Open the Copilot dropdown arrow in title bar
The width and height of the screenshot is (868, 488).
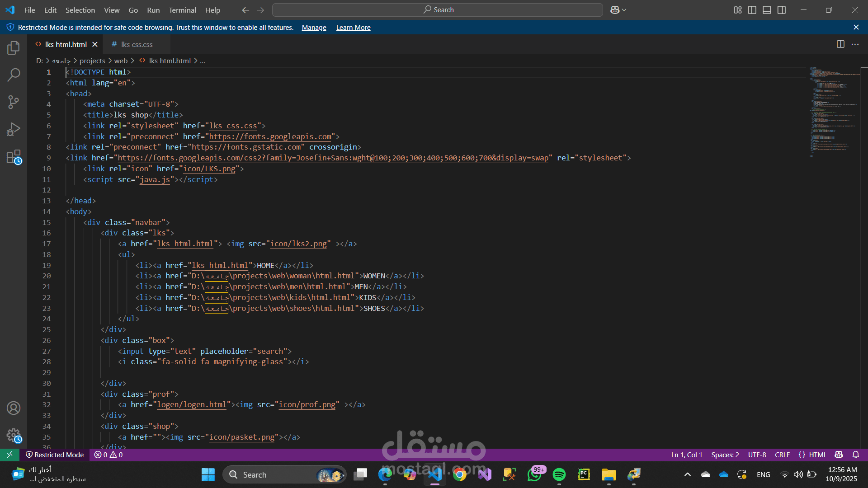click(x=624, y=10)
